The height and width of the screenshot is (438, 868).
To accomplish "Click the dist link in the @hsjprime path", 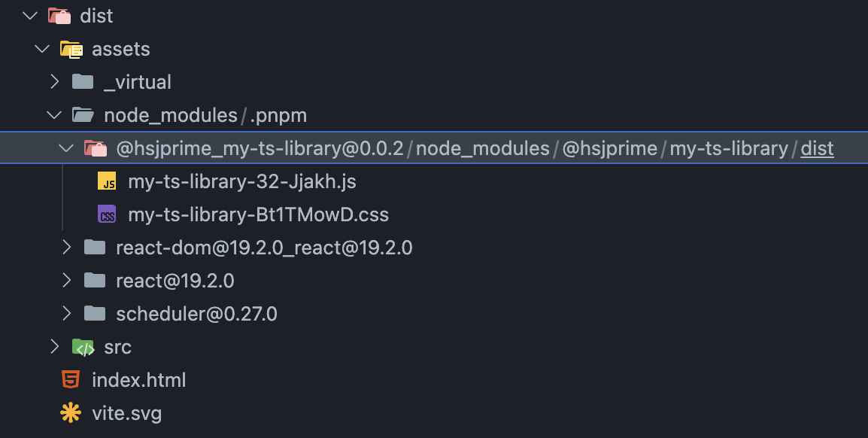I will pyautogui.click(x=816, y=148).
